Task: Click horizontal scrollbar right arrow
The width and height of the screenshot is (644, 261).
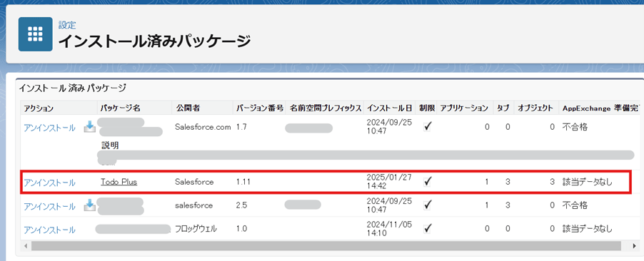Action: [x=635, y=246]
